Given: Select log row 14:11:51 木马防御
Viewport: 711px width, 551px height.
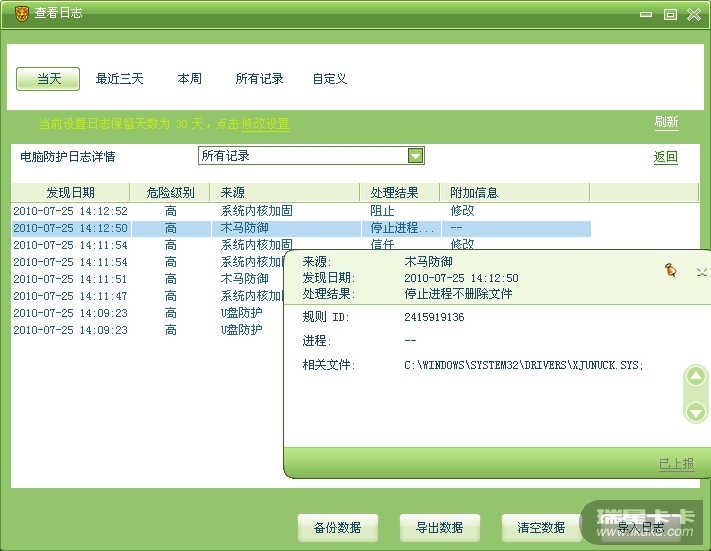Looking at the screenshot, I should [x=148, y=279].
